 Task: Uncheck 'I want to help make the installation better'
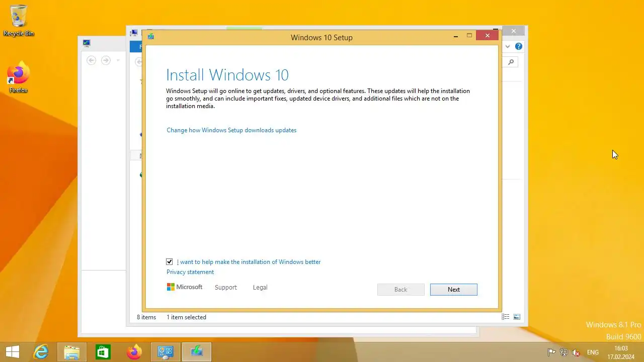tap(170, 262)
